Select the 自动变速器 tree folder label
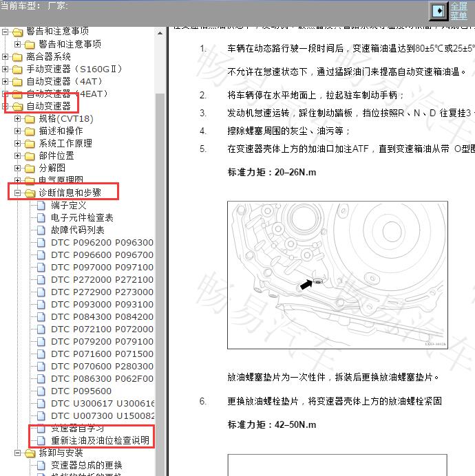 click(x=49, y=106)
